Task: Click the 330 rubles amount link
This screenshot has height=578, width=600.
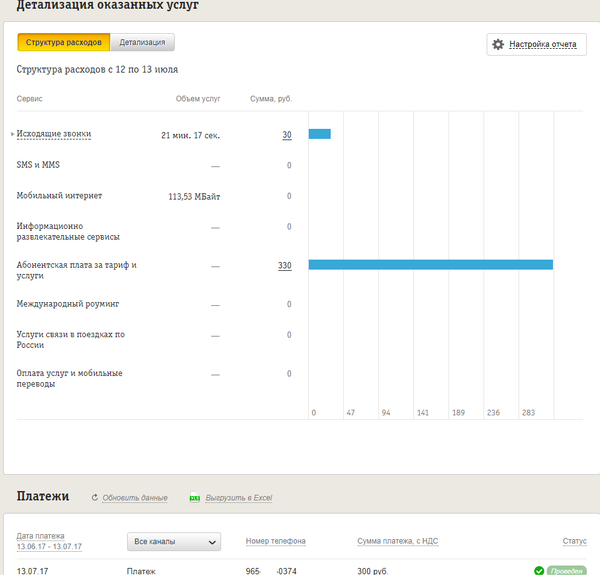Action: click(285, 265)
